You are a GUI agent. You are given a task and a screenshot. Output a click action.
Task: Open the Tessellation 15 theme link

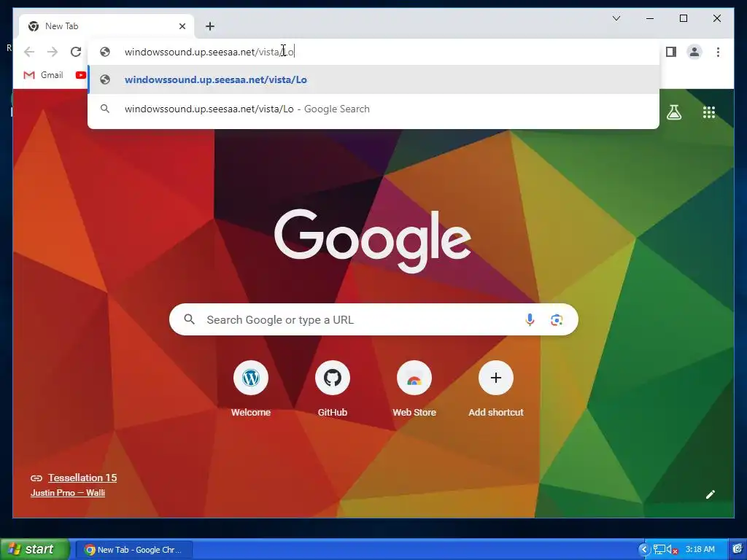click(x=82, y=478)
